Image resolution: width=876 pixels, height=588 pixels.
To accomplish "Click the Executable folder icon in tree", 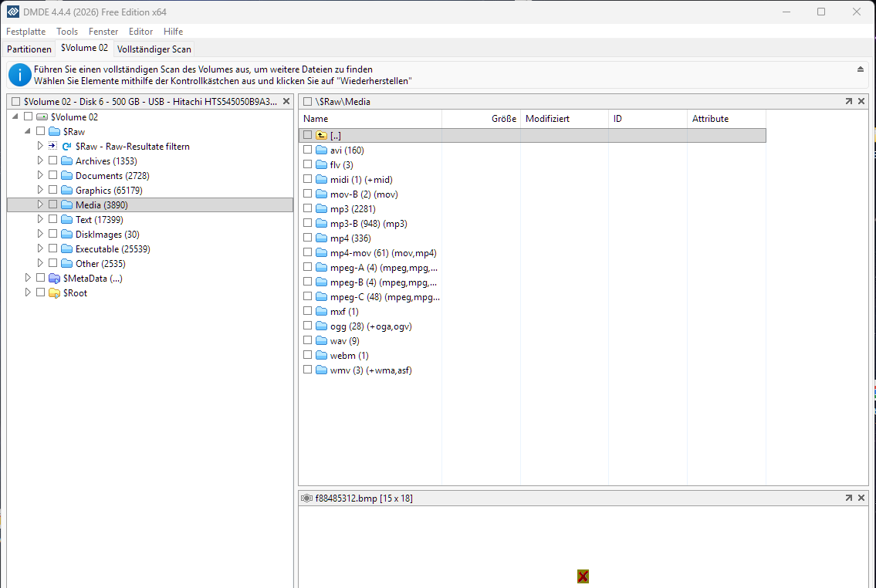I will (67, 248).
